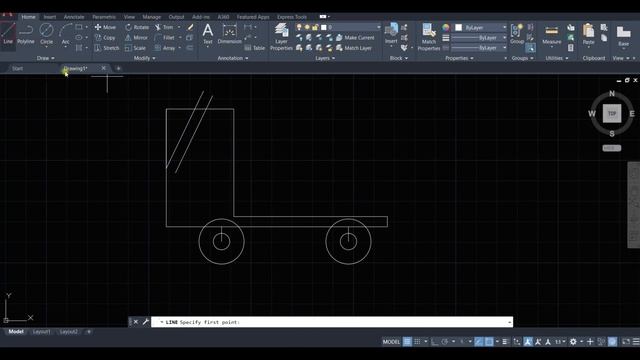Cancel the command line with X

136,322
